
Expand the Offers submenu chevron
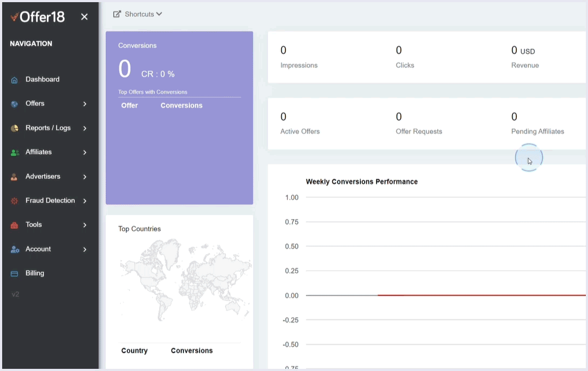click(85, 104)
